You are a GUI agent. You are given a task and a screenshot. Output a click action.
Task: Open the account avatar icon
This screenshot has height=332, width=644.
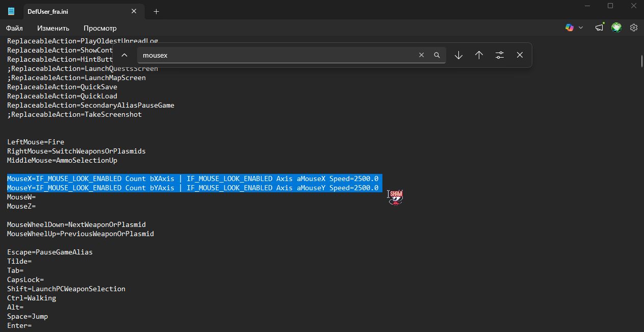tap(616, 28)
